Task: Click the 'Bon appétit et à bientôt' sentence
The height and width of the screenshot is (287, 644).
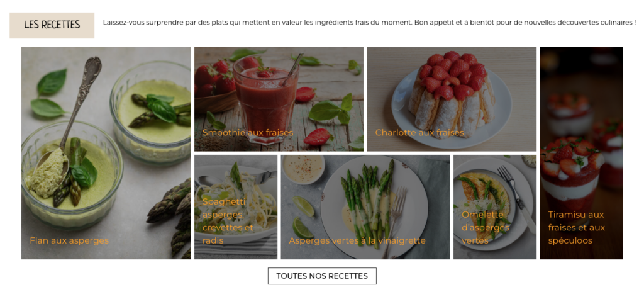Action: 525,22
